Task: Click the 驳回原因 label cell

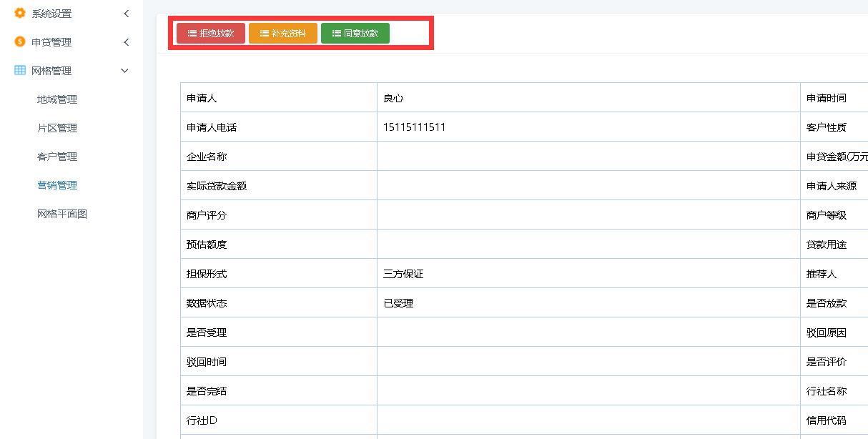Action: click(834, 332)
